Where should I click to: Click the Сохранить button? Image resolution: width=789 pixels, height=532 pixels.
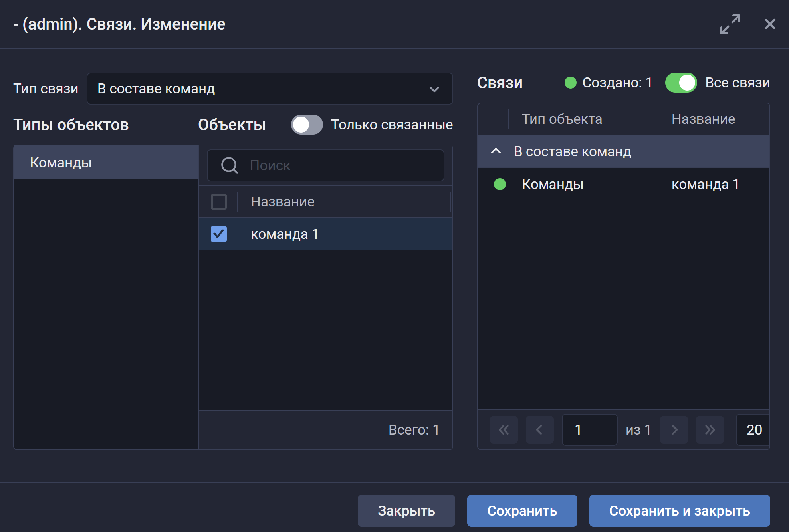tap(522, 511)
